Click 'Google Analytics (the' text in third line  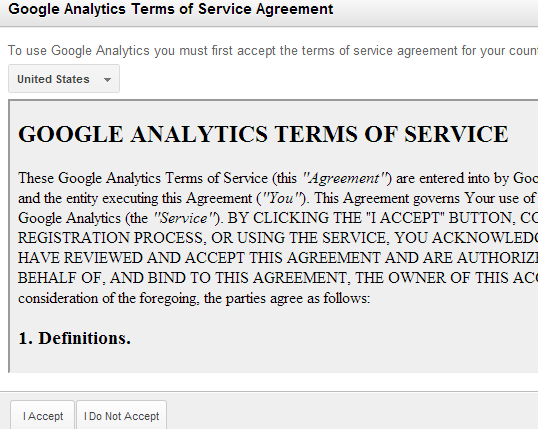coord(83,218)
